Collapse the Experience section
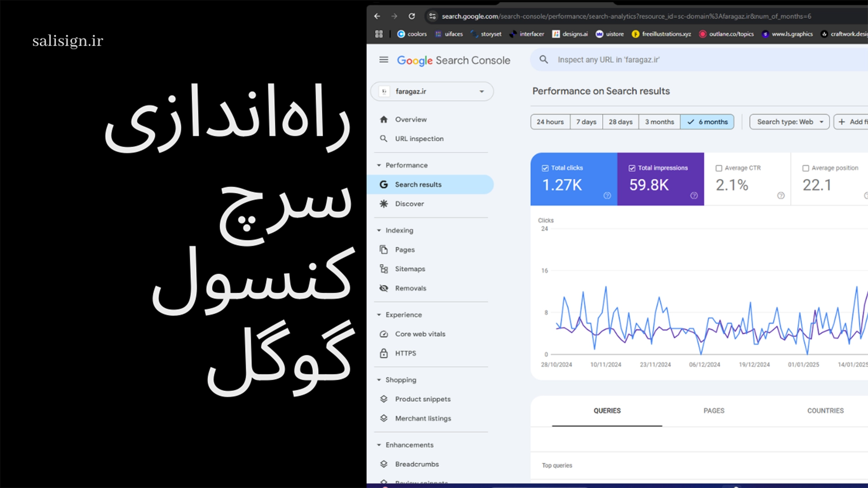 [379, 315]
